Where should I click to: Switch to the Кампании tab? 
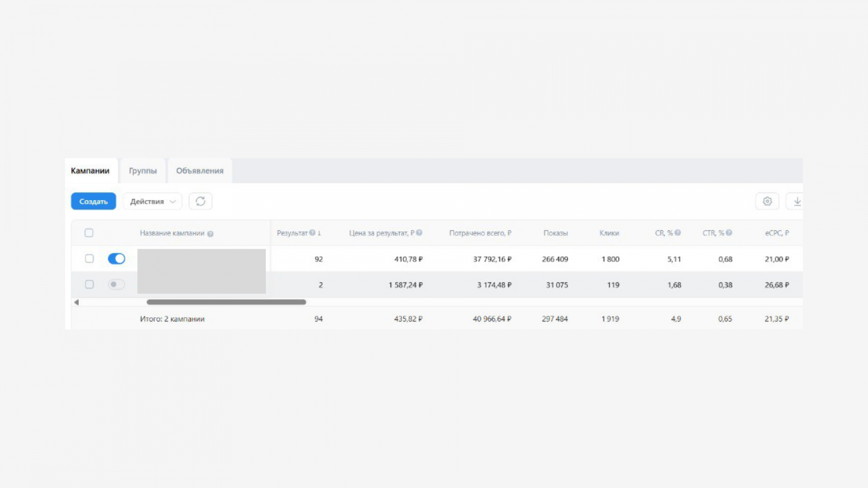tap(90, 171)
